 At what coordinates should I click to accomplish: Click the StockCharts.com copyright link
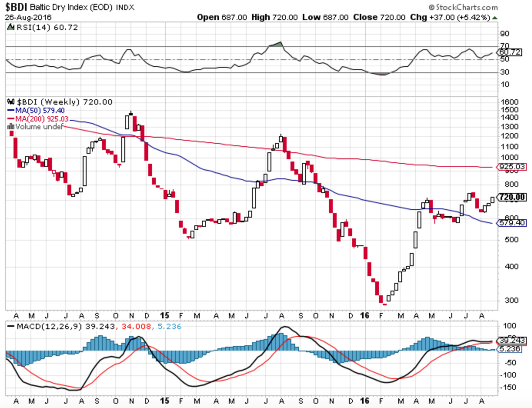463,7
